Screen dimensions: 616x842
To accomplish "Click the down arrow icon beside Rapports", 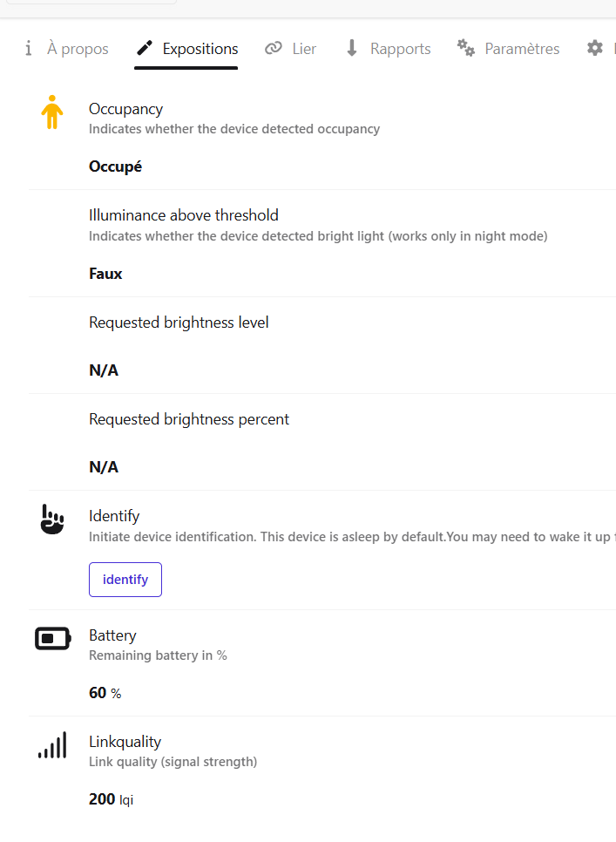I will (x=352, y=48).
